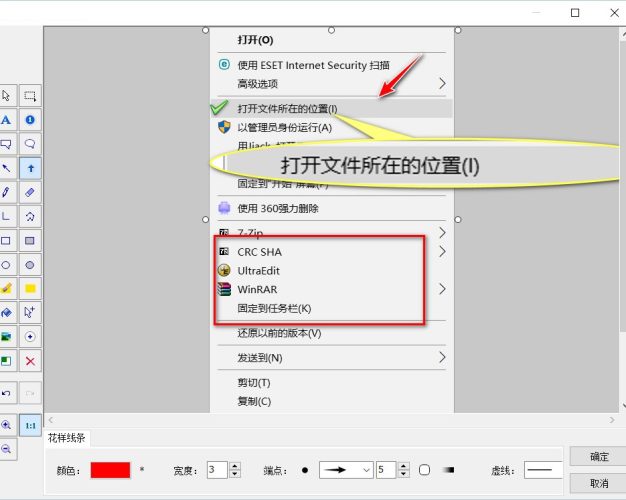
Task: Switch to the 花样线条 tab
Action: [x=67, y=438]
